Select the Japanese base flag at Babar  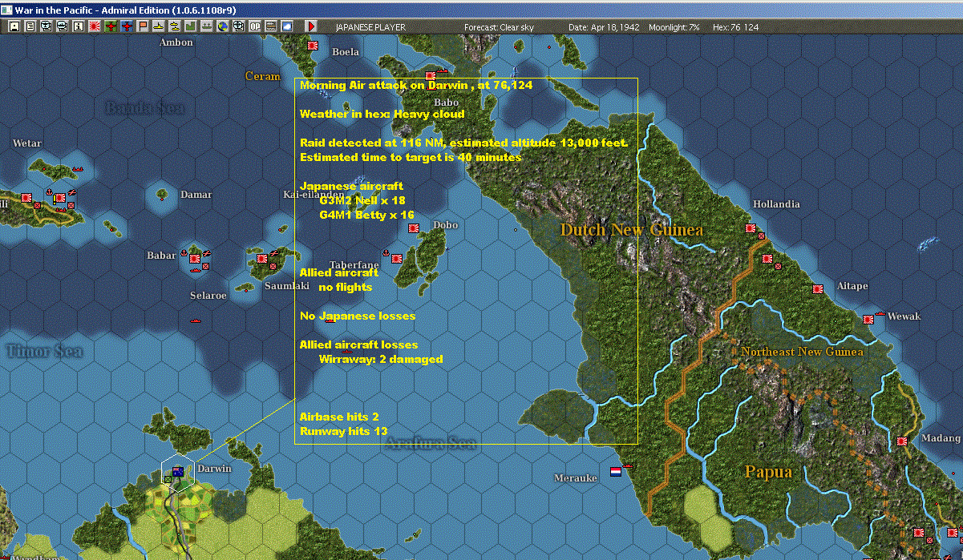tap(195, 260)
